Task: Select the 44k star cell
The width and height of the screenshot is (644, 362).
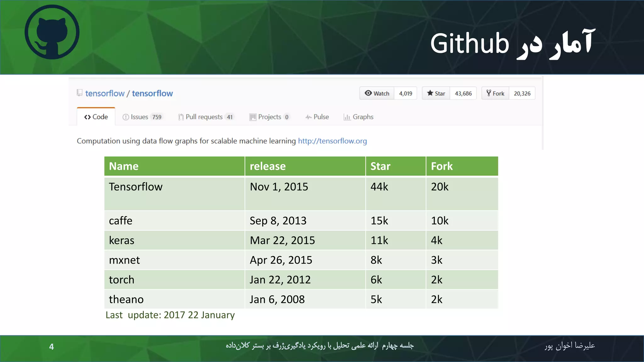Action: click(396, 194)
